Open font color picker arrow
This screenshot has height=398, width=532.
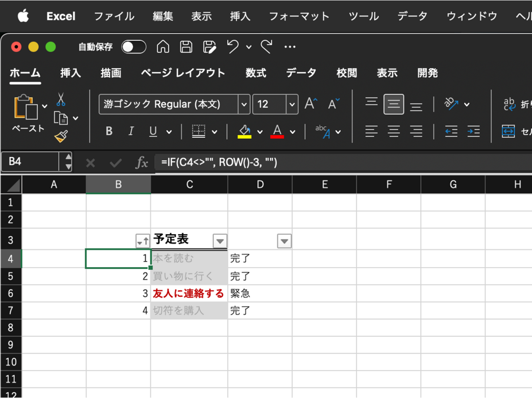pyautogui.click(x=293, y=132)
